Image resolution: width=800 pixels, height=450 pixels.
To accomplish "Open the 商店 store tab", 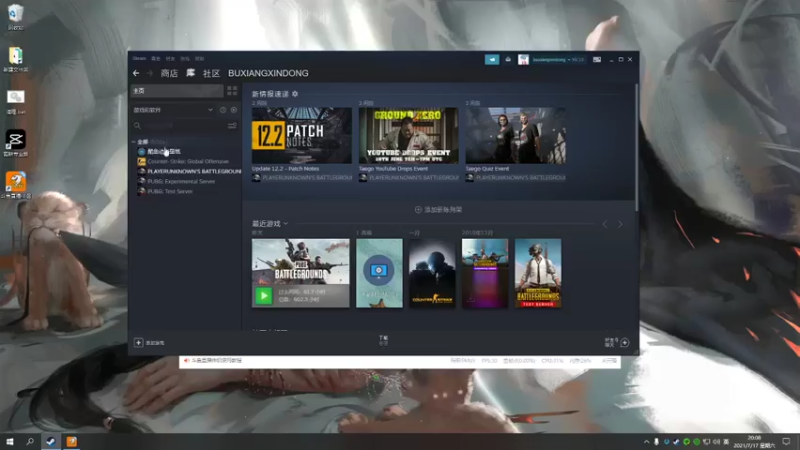I will pyautogui.click(x=169, y=73).
